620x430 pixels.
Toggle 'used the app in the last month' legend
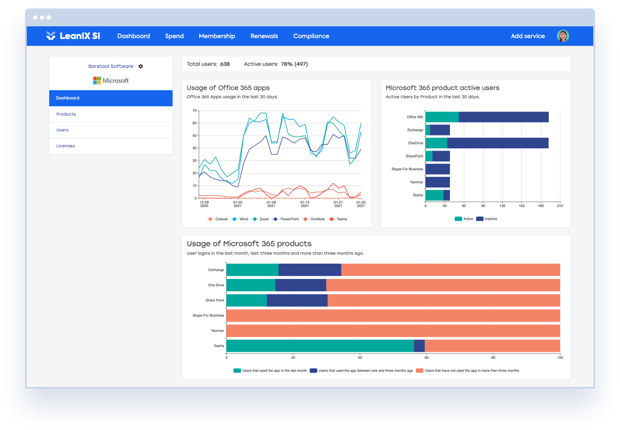pos(270,371)
